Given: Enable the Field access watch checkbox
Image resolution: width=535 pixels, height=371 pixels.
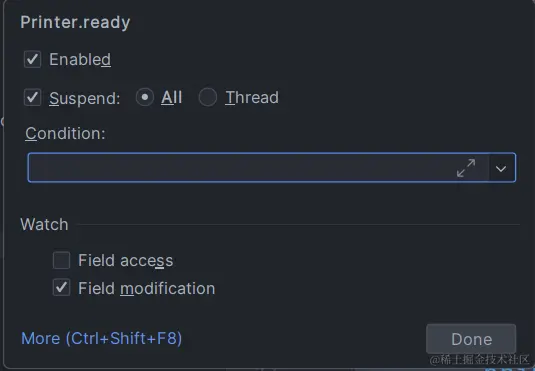Looking at the screenshot, I should tap(61, 260).
